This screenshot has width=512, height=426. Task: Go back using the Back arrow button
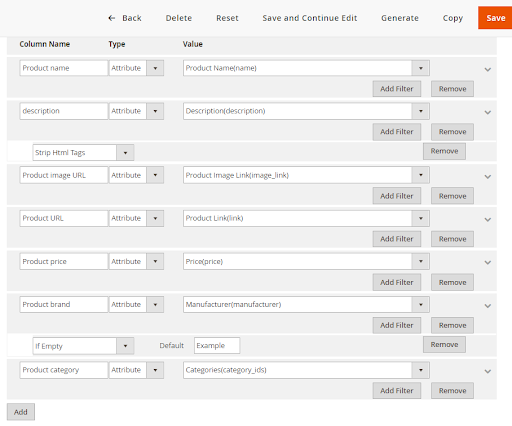(125, 18)
